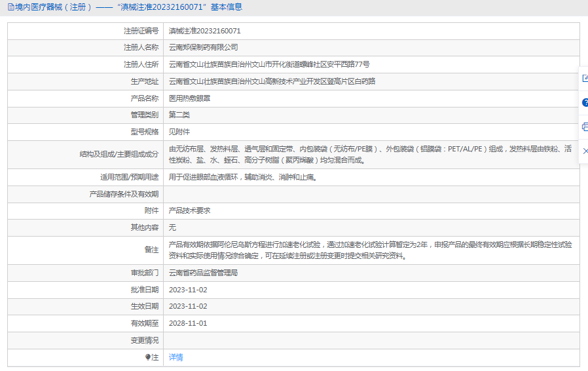Screen dimensions: 588x371
Task: Click the page title 境内医疗器械（注册）基本信息
Action: [x=128, y=7]
